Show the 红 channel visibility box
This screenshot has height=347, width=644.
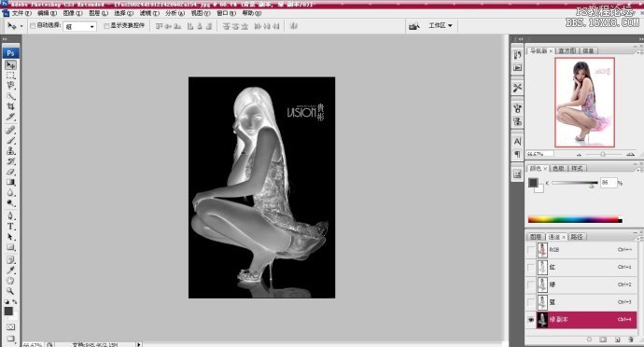pos(531,268)
